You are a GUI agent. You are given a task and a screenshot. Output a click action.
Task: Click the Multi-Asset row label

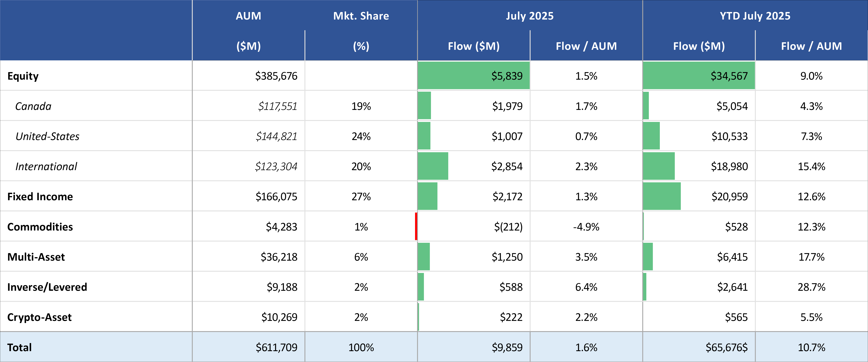(36, 257)
